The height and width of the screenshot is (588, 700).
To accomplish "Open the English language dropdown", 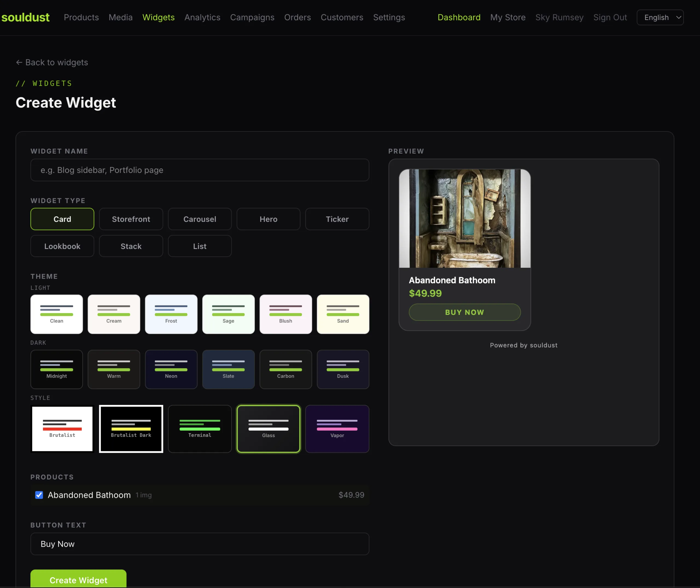I will point(660,17).
